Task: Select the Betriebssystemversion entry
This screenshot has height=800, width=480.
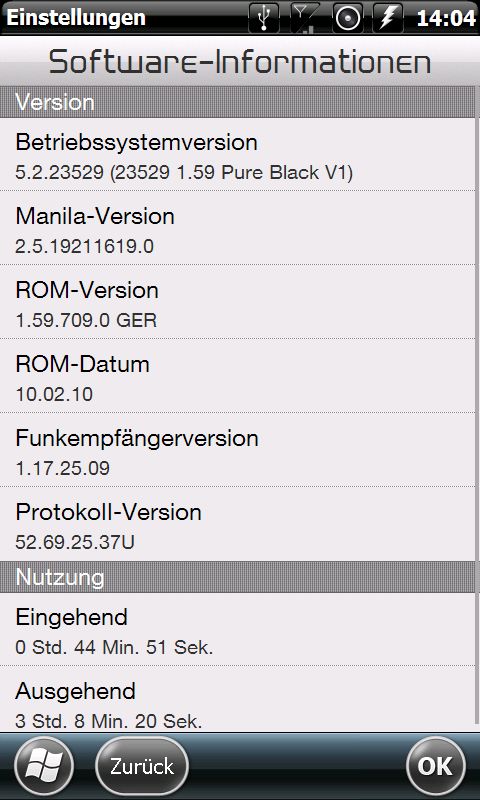Action: [238, 155]
